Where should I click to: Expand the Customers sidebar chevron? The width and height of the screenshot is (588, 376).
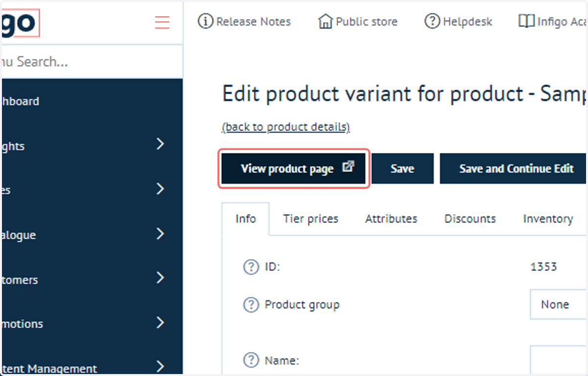coord(160,278)
